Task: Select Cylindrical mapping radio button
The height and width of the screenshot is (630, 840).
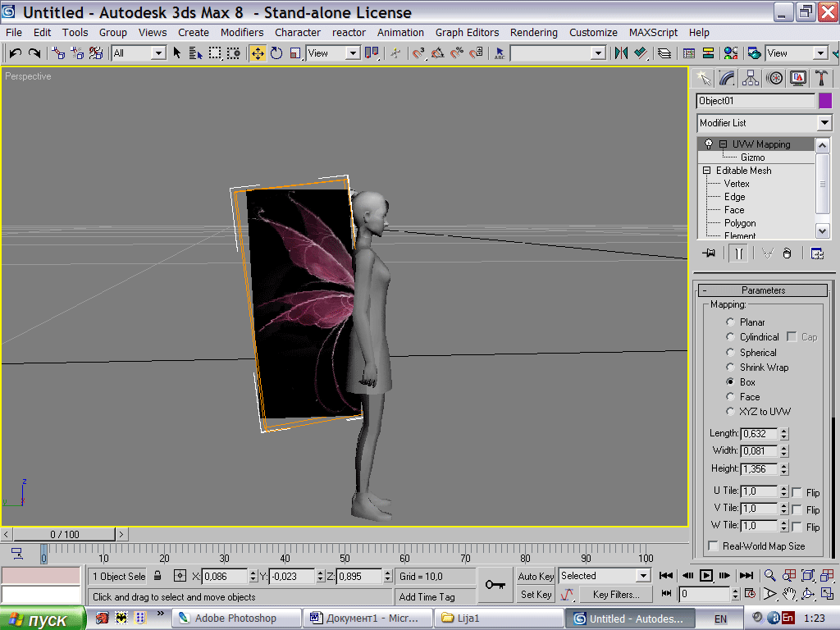Action: click(729, 337)
